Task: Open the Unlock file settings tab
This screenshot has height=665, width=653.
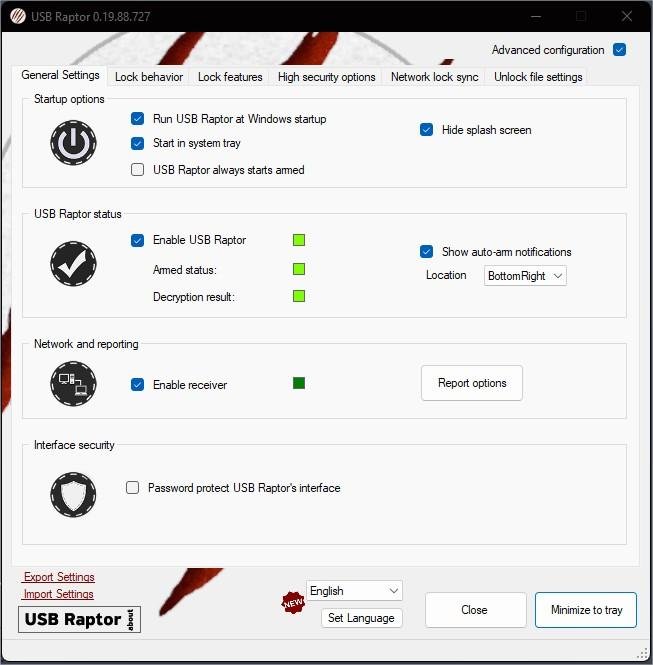Action: pos(538,77)
